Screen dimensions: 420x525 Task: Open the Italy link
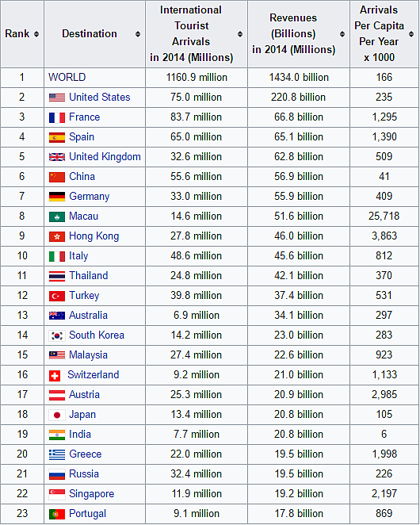coord(78,256)
